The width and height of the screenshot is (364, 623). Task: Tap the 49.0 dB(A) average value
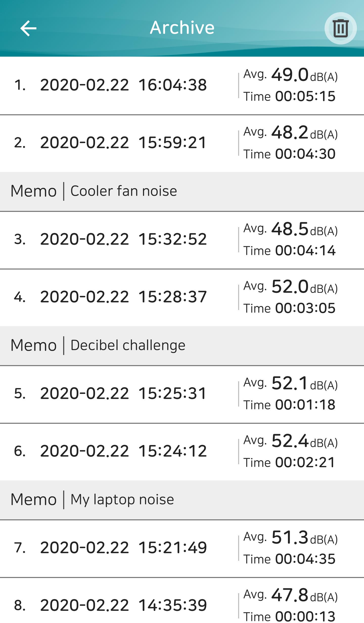(x=290, y=75)
